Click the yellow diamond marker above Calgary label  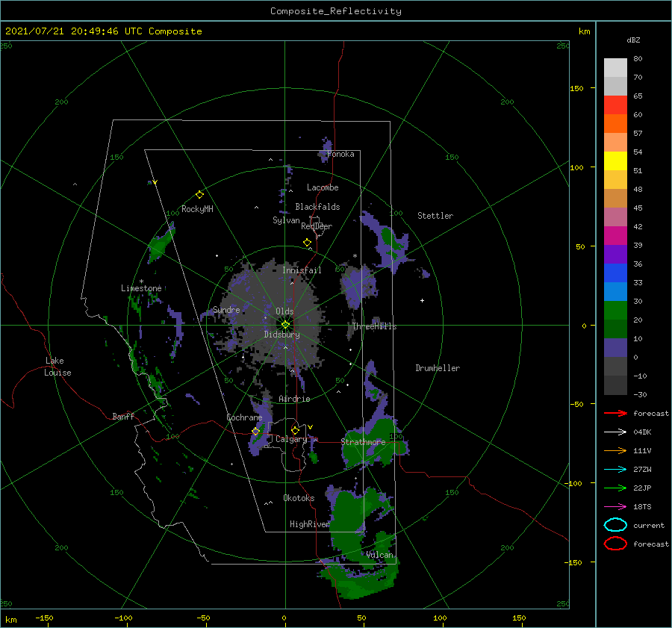(295, 430)
